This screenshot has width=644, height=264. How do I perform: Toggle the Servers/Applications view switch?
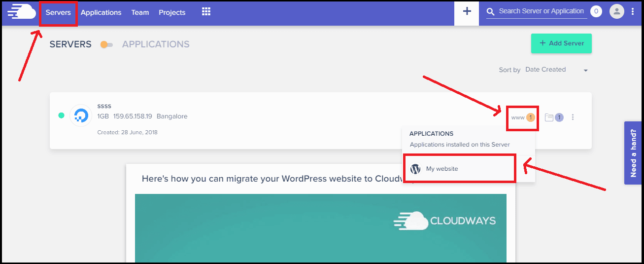tap(106, 44)
